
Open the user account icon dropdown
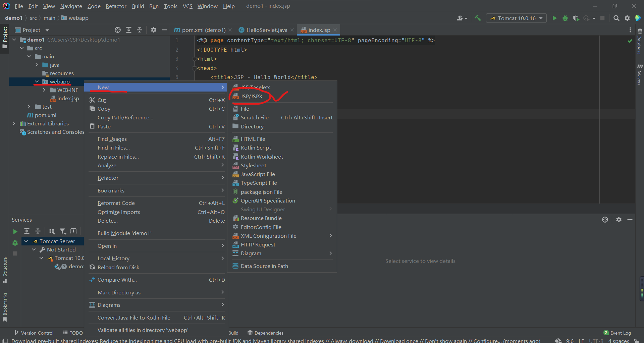coord(462,18)
